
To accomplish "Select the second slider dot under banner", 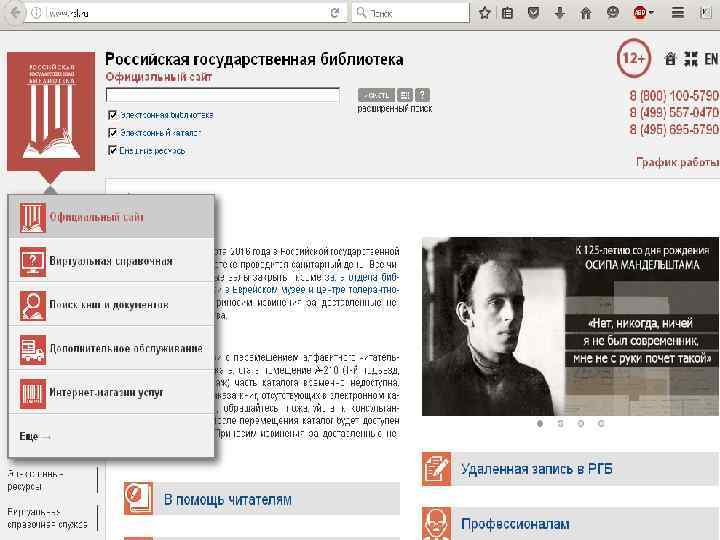I will coord(560,423).
